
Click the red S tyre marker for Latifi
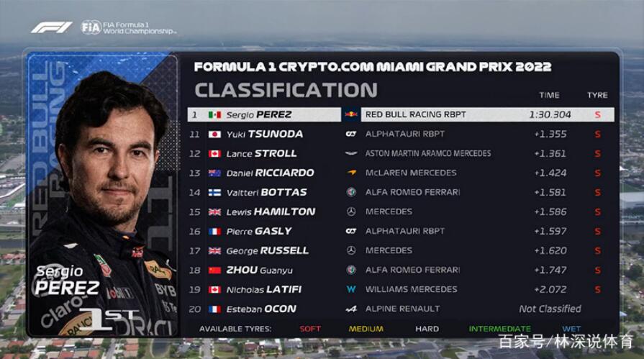598,290
